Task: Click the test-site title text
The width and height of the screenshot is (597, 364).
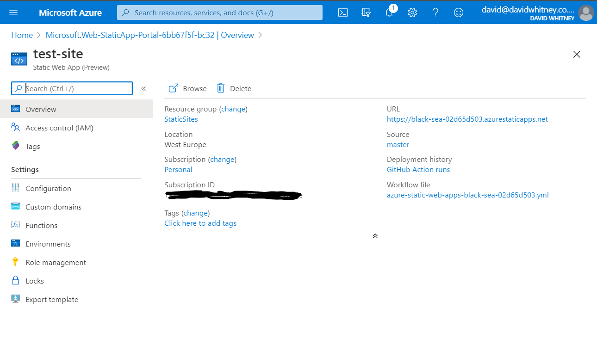Action: click(x=58, y=54)
